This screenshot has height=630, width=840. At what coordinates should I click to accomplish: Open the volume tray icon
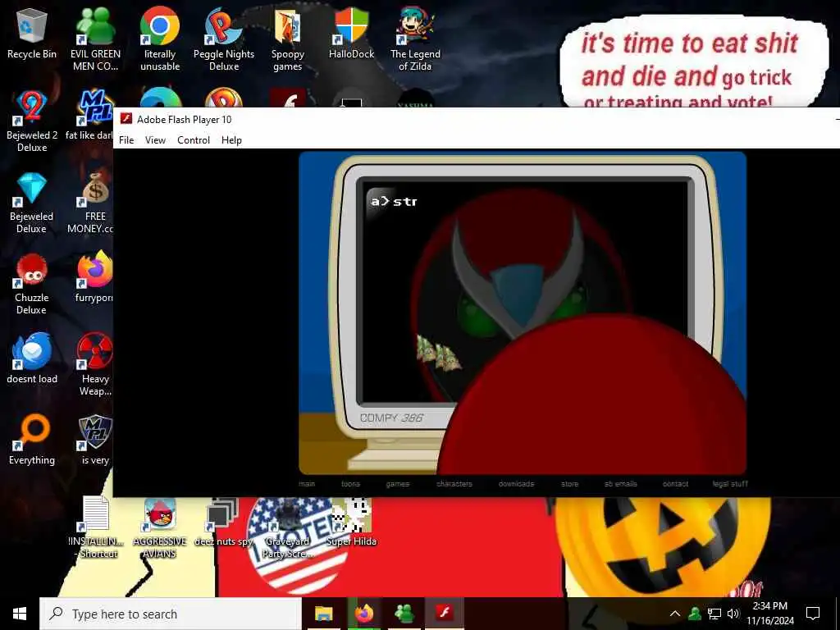pos(733,614)
